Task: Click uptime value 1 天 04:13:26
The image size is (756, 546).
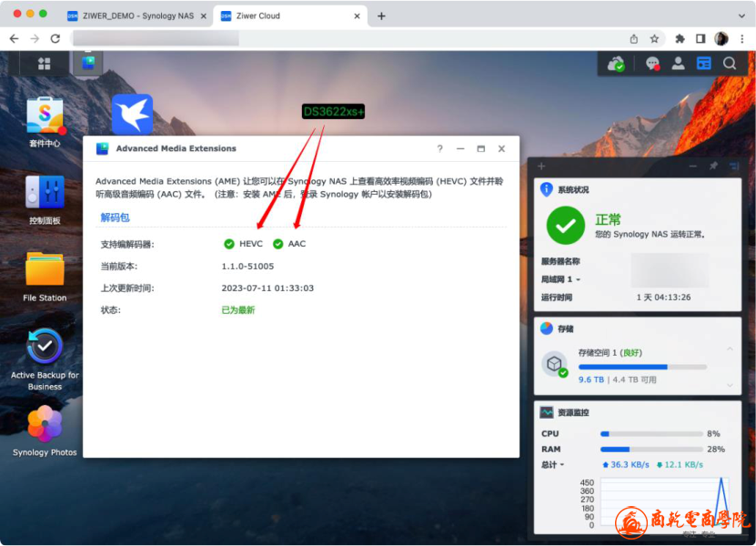Action: [x=663, y=298]
